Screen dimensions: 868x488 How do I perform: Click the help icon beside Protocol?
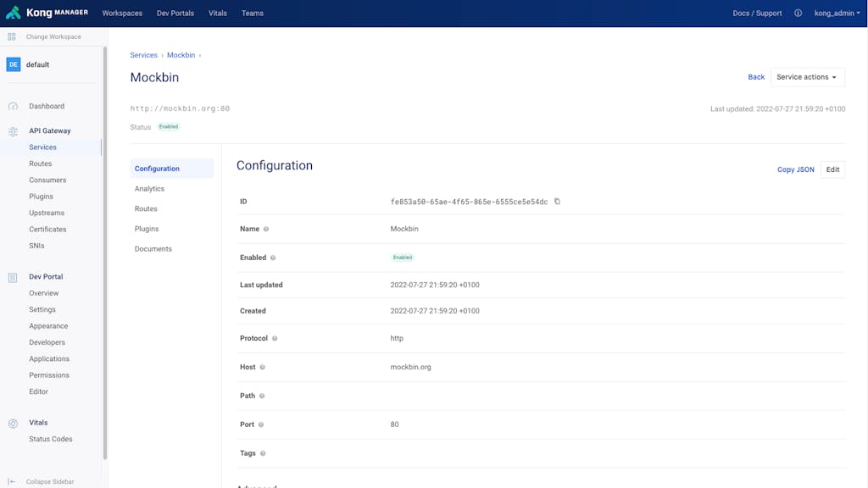click(x=275, y=339)
